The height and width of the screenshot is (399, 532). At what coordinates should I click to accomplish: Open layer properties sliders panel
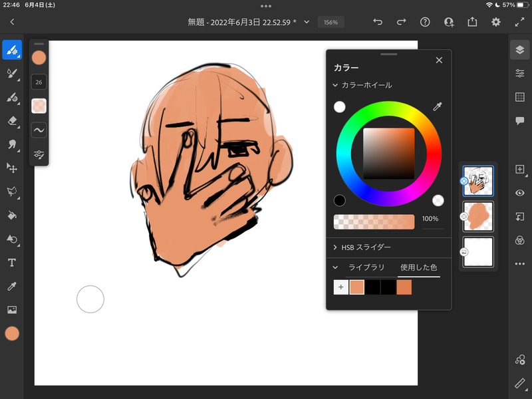tap(520, 73)
